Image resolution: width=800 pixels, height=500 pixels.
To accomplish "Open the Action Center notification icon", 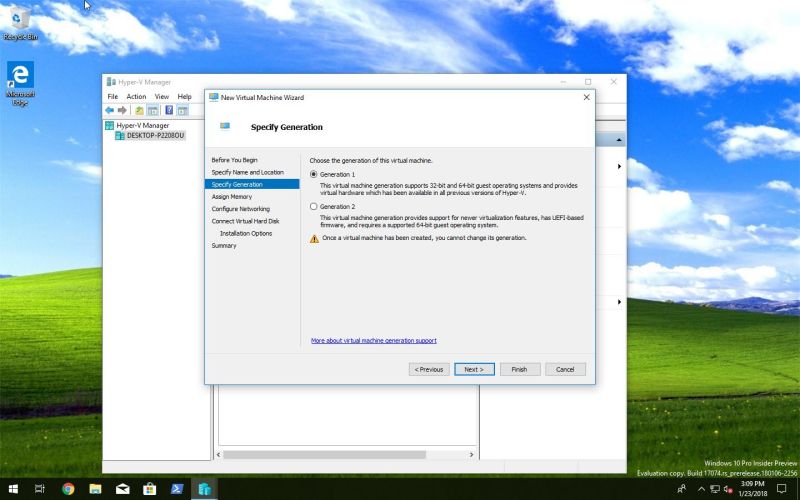I will [x=781, y=489].
